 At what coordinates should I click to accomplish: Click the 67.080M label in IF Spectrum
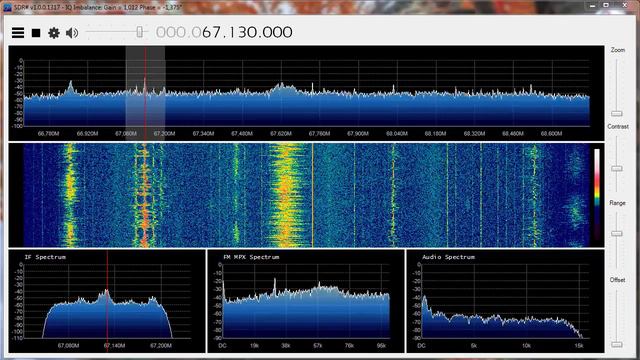(68, 346)
